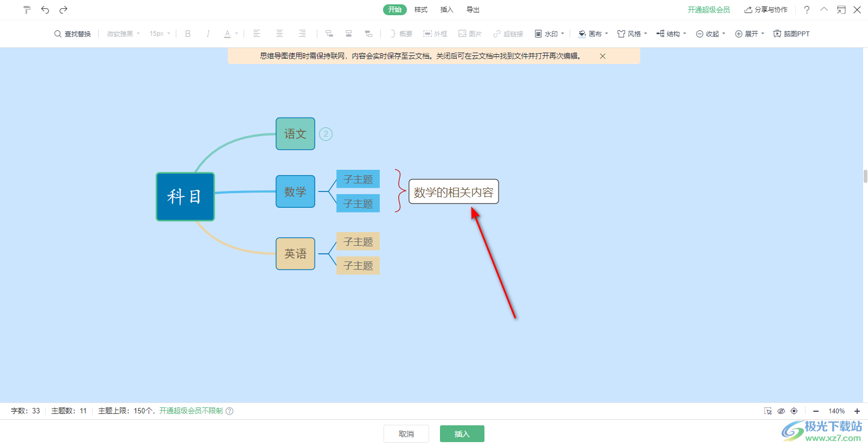Insert a subtopic node icon
This screenshot has height=447, width=868.
coord(329,34)
